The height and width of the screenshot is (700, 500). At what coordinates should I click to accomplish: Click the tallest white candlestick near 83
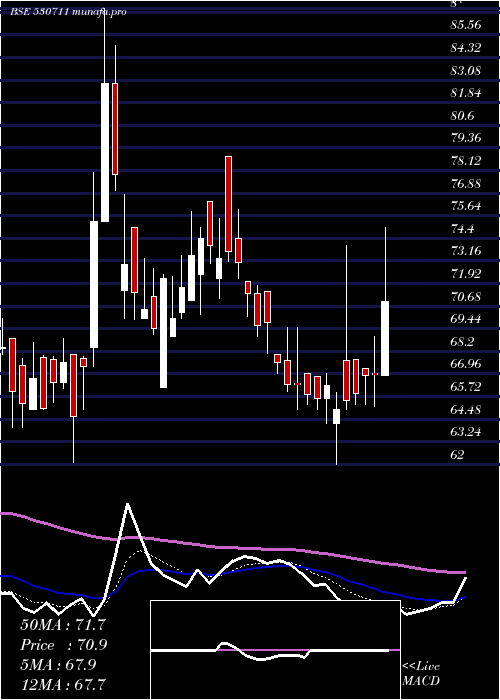[x=105, y=152]
